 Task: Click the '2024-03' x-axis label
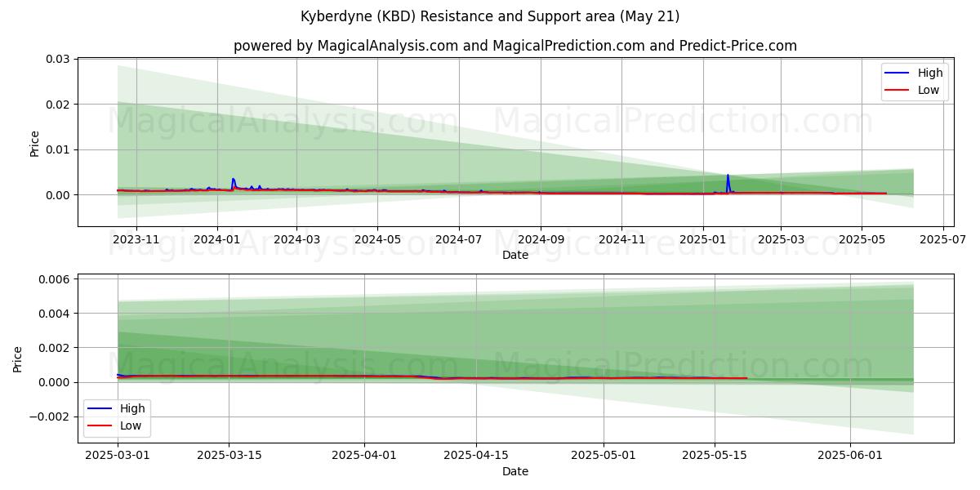[296, 240]
